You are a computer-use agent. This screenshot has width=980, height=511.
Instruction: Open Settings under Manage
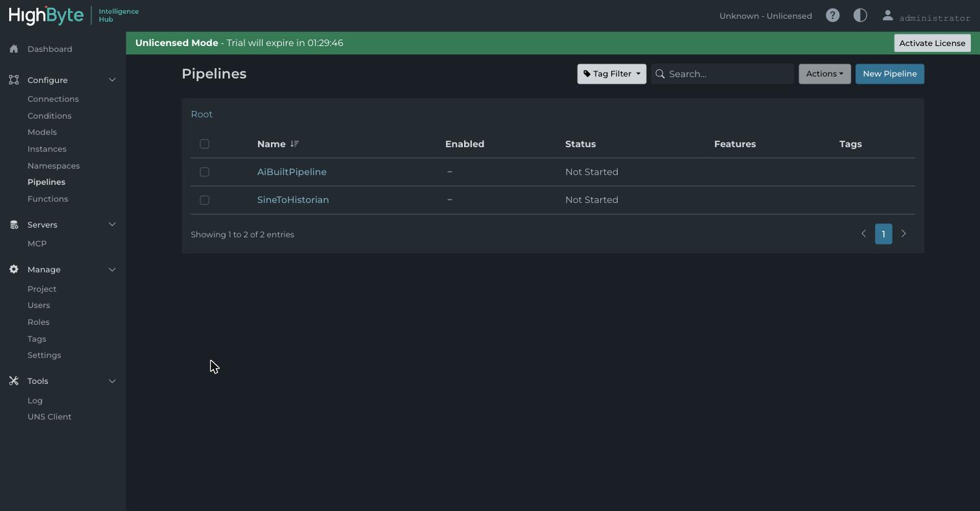point(44,355)
